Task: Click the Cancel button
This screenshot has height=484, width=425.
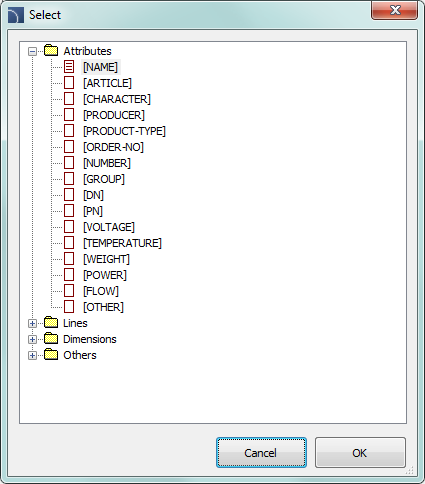Action: click(261, 453)
